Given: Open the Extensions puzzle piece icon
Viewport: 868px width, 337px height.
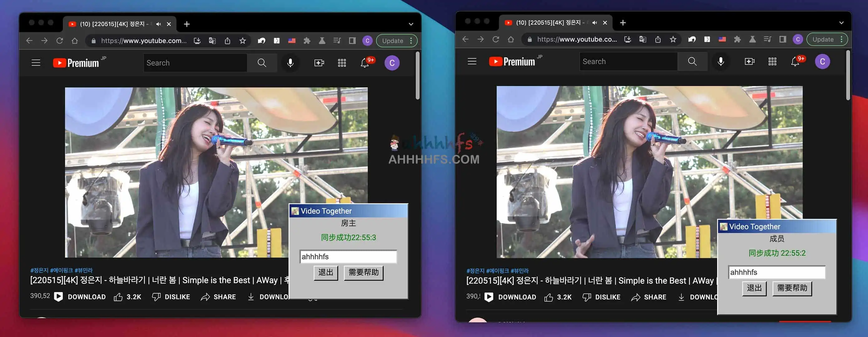Looking at the screenshot, I should [x=306, y=40].
